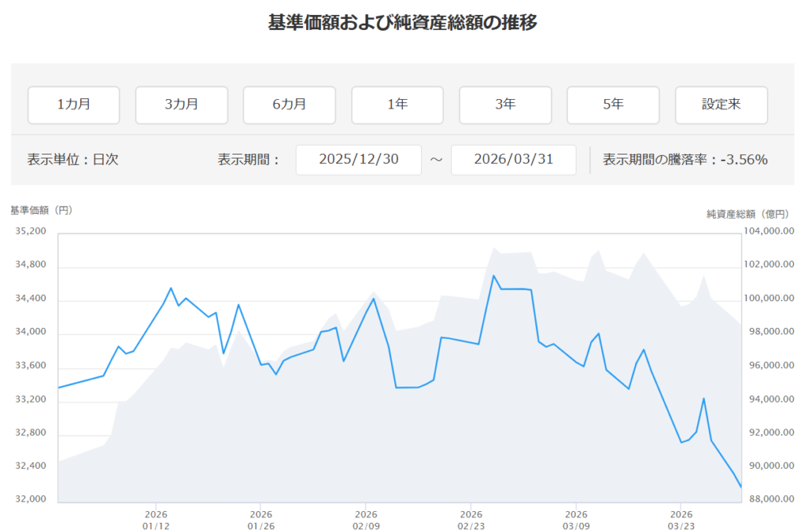Click the 表示単位：日次 label

point(72,159)
